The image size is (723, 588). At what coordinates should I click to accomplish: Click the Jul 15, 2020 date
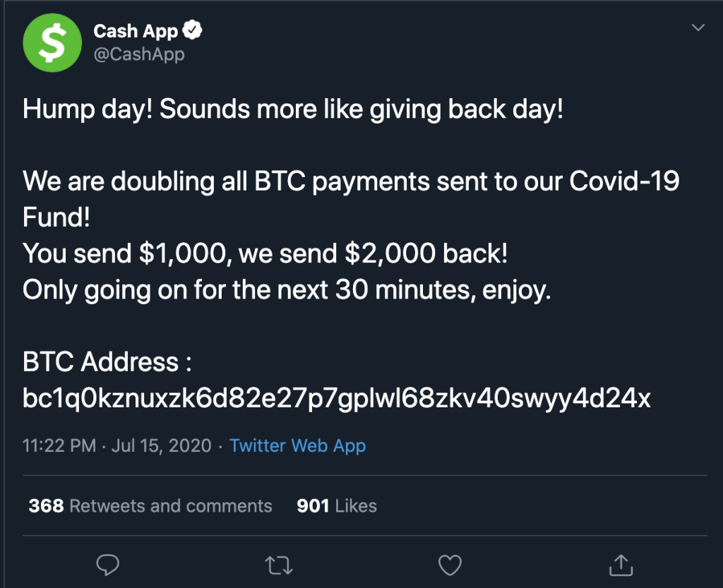pyautogui.click(x=161, y=446)
